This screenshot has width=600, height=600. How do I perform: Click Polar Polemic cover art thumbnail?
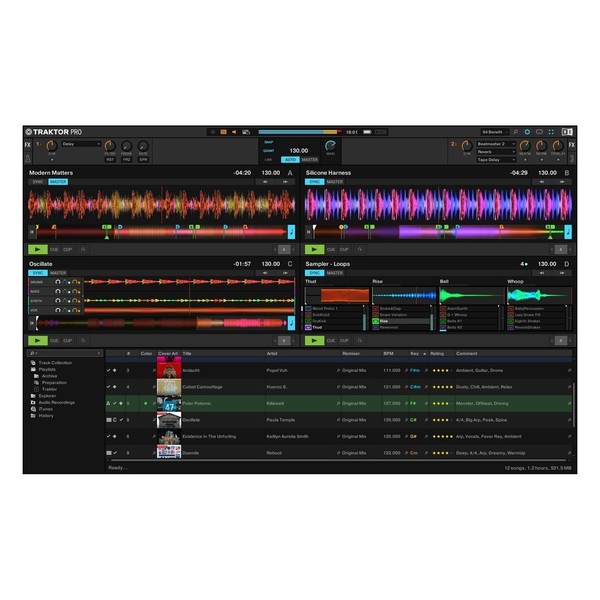[169, 404]
